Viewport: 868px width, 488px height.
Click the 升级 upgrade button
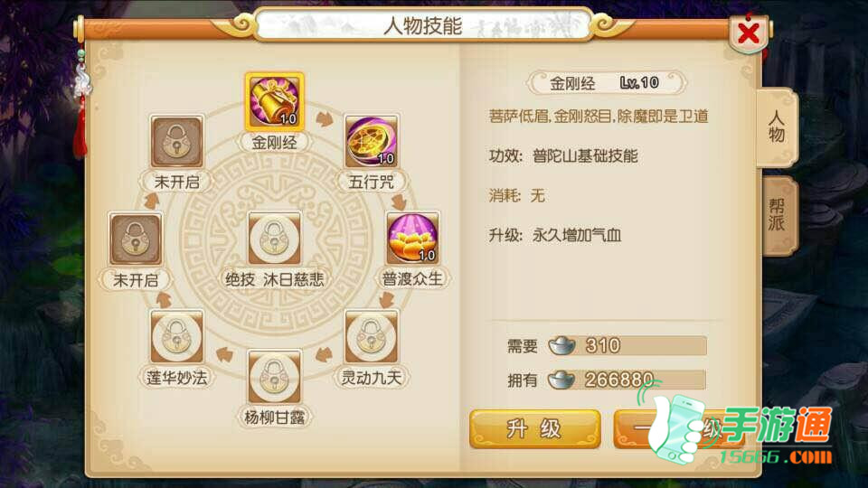click(x=534, y=428)
